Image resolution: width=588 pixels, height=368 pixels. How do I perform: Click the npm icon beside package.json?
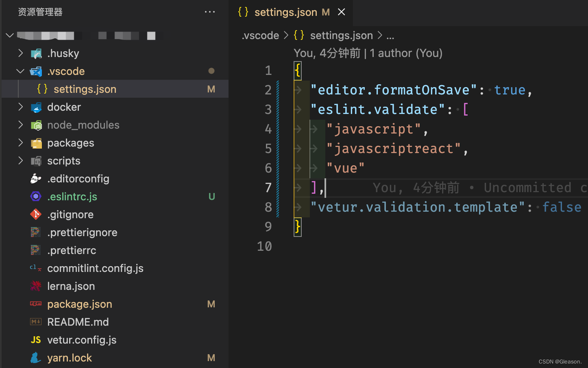click(36, 304)
